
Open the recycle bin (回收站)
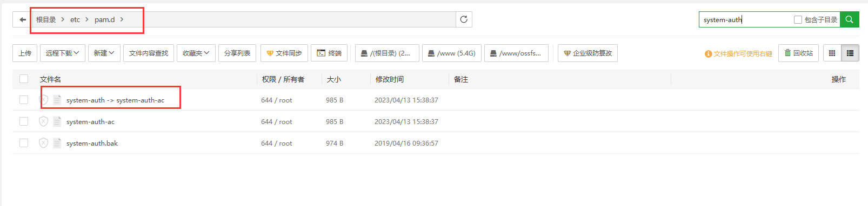[x=799, y=53]
